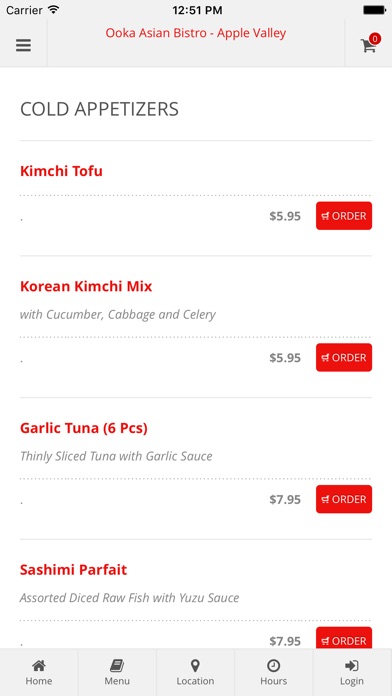Select the Sashimi Parfait title
392x696 pixels.
[x=74, y=569]
